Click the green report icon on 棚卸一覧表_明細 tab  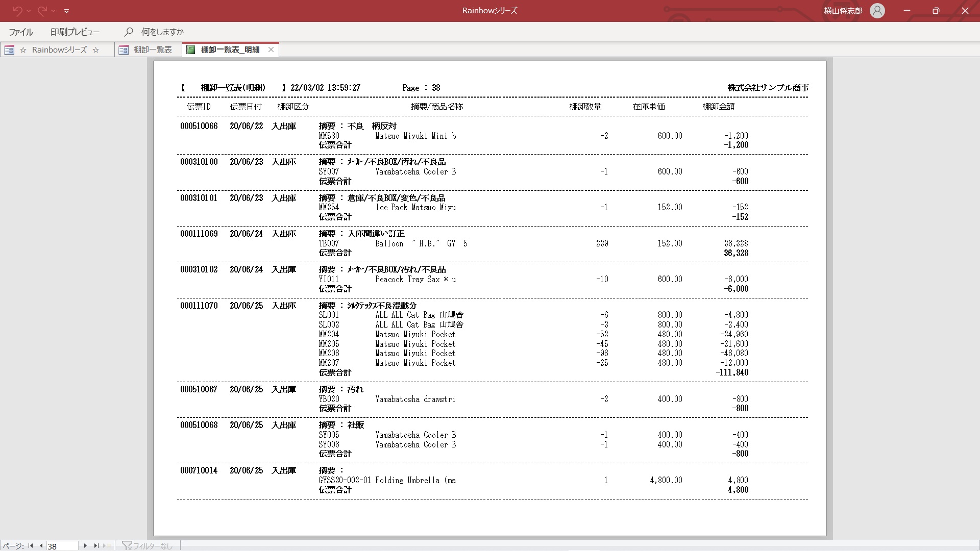(191, 49)
